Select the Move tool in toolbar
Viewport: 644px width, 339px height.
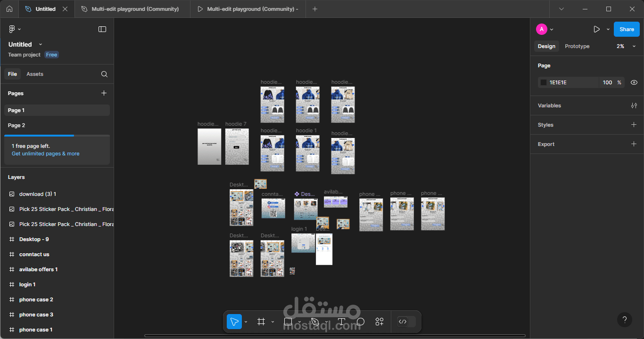234,322
